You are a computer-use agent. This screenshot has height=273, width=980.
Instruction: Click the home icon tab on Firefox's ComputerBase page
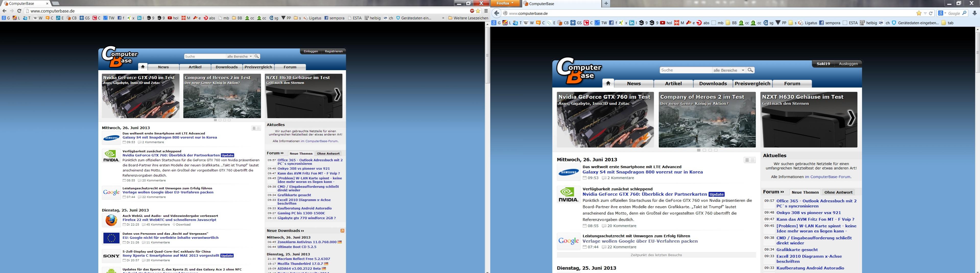(x=608, y=83)
